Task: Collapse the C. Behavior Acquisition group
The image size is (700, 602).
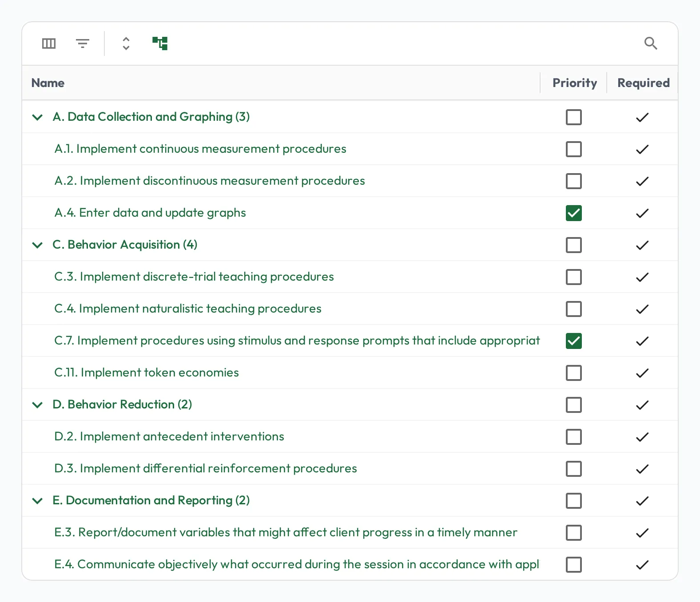Action: point(38,245)
